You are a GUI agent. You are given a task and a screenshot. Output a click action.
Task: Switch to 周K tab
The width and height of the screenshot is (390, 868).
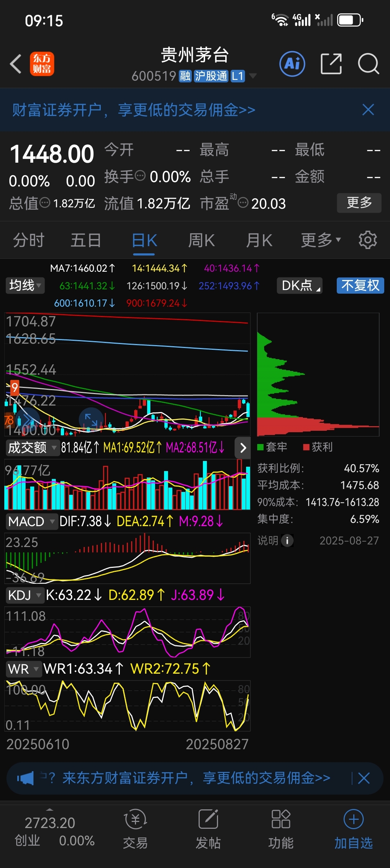201,240
